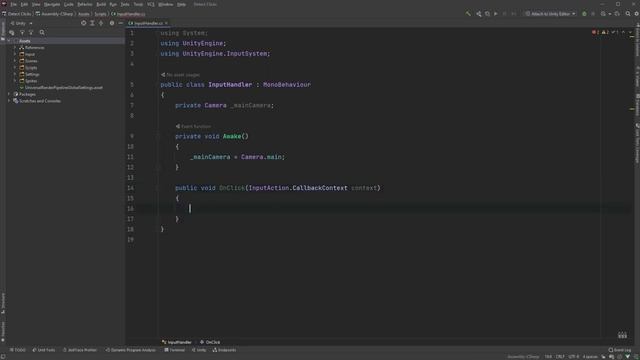Expand the Scenes folder

click(16, 61)
